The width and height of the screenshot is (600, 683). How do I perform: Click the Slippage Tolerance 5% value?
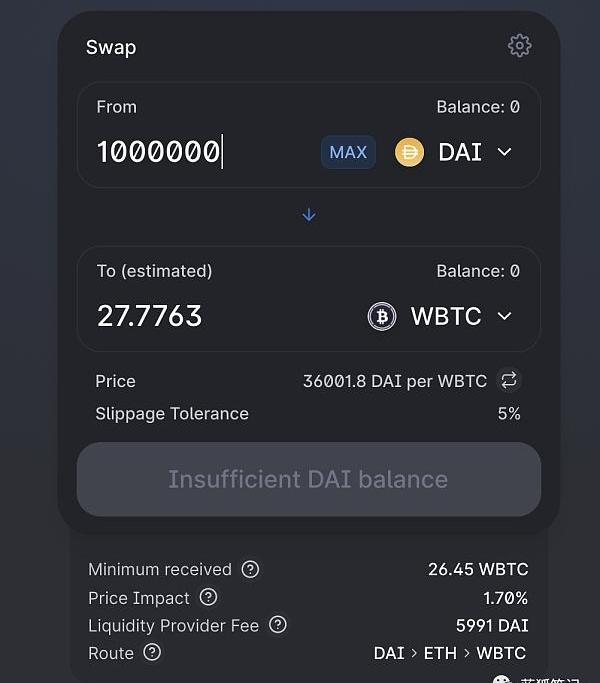[x=509, y=413]
